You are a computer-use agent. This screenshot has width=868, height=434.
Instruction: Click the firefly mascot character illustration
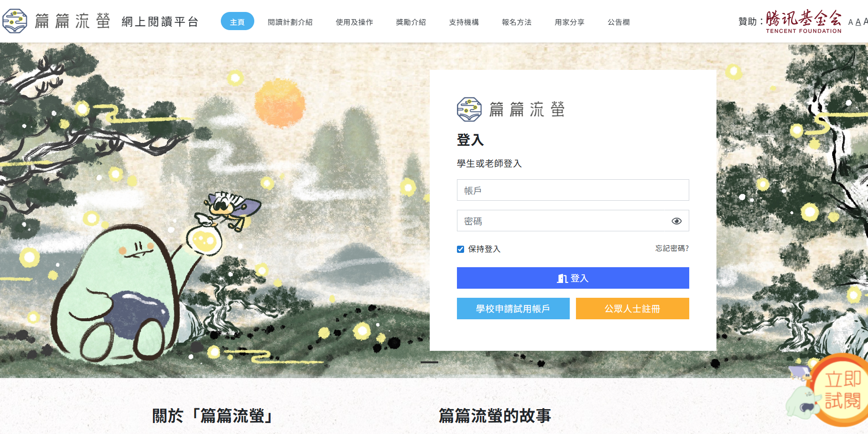(232, 209)
